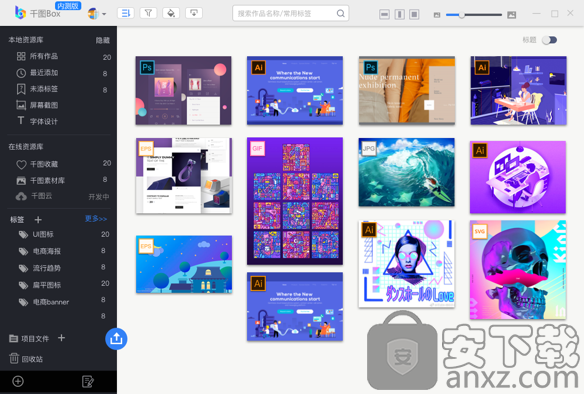Switch to the column layout view button
Screen dimensions: 584x394
pyautogui.click(x=399, y=15)
